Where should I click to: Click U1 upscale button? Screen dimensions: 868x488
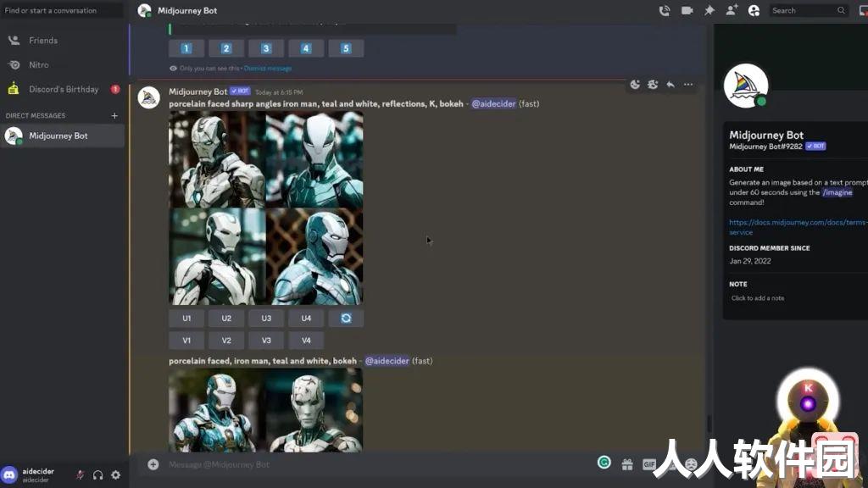(x=186, y=319)
